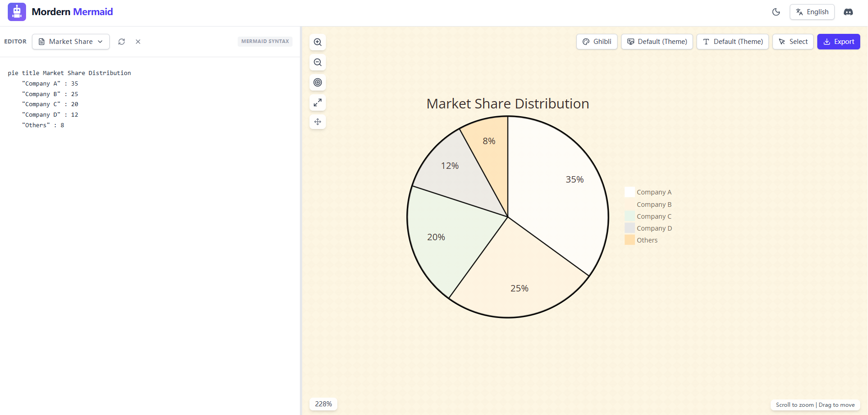Open the English language selector
This screenshot has width=868, height=415.
(812, 12)
